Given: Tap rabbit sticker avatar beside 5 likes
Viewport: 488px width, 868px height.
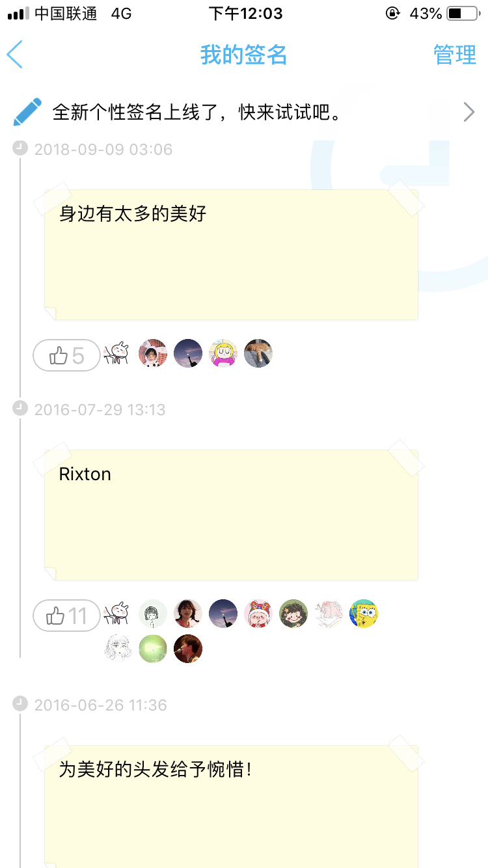Looking at the screenshot, I should click(x=118, y=353).
